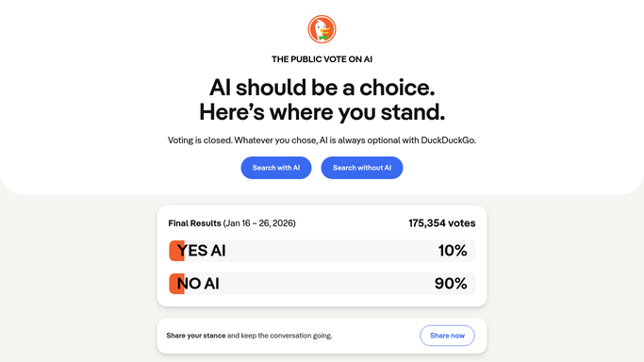The height and width of the screenshot is (362, 644).
Task: Click the Voting is closed notice text
Action: tap(322, 140)
